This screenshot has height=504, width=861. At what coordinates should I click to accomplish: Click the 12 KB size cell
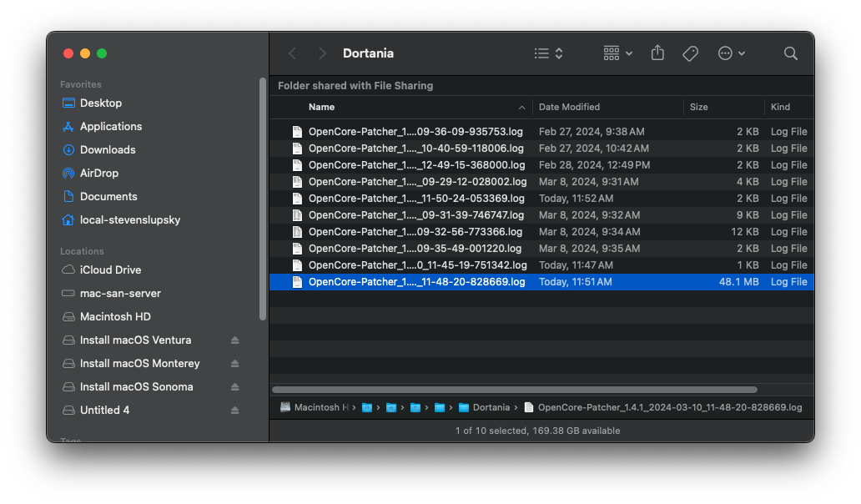point(744,232)
